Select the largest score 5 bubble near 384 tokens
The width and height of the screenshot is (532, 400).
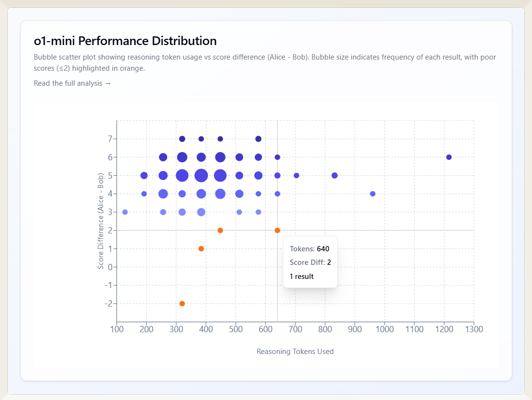201,175
